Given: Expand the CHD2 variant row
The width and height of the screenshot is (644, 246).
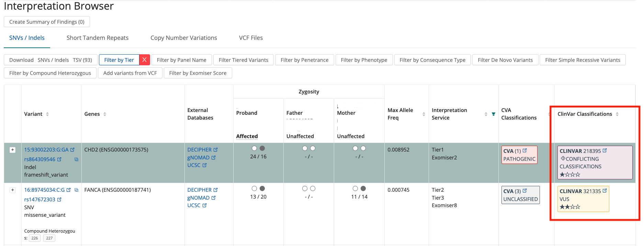Looking at the screenshot, I should click(x=13, y=150).
